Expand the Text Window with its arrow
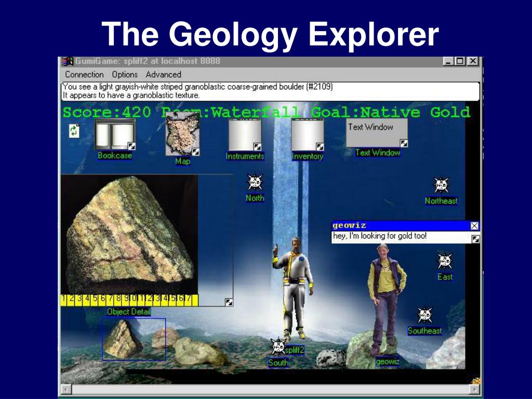This screenshot has height=399, width=532. click(404, 143)
